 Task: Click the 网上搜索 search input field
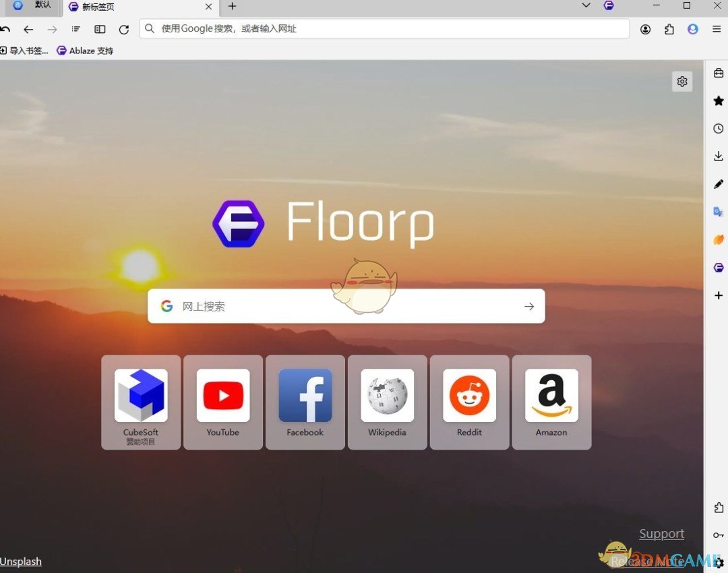pos(303,305)
